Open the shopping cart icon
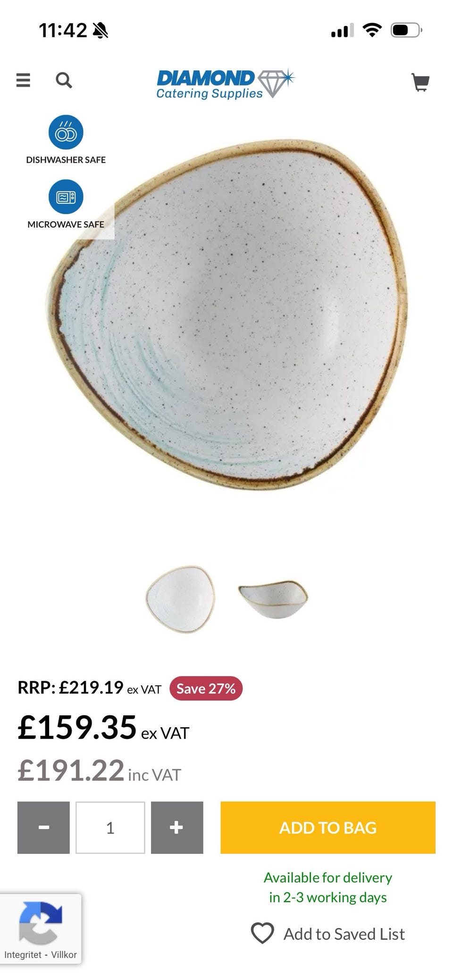Image resolution: width=453 pixels, height=980 pixels. 420,82
